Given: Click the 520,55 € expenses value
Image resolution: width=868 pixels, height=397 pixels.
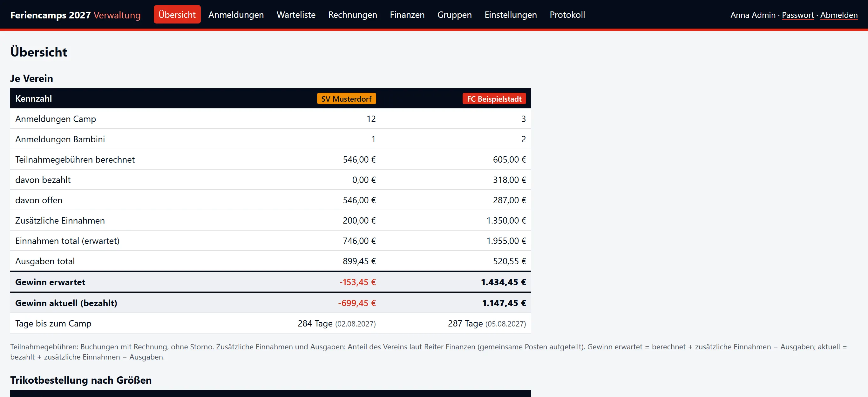Looking at the screenshot, I should click(x=510, y=261).
